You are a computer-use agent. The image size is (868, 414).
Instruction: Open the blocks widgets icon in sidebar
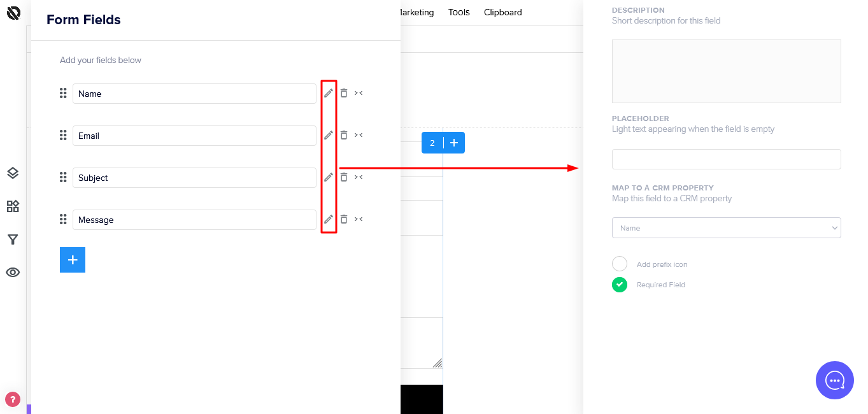pos(13,206)
